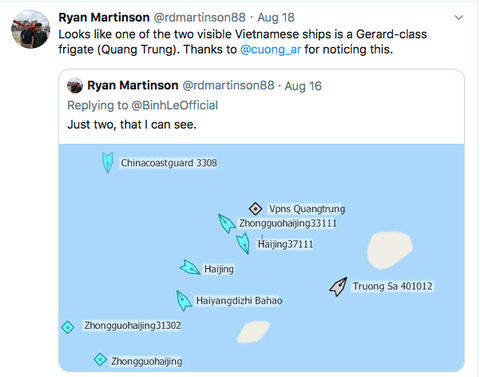This screenshot has height=377, width=480.
Task: Select the Vpns Quangtrung diamond marker
Action: point(255,209)
